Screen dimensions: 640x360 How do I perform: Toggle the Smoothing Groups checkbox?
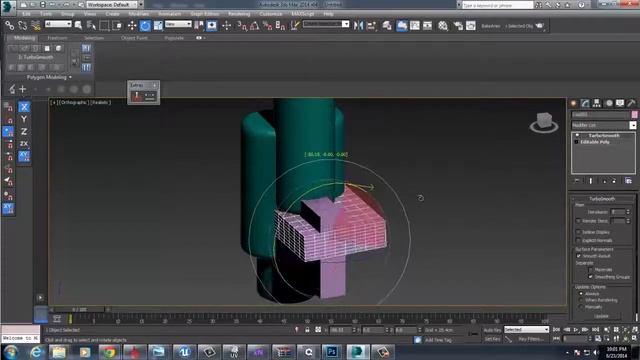point(590,277)
